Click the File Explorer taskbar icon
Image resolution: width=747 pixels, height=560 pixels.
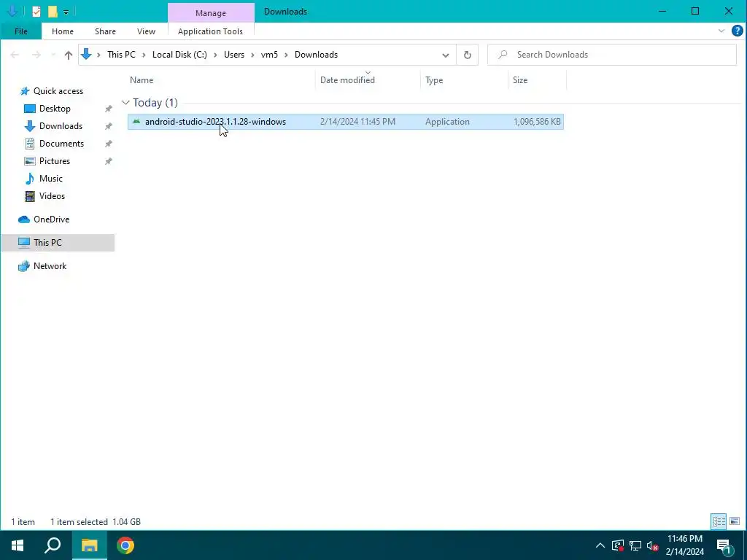89,545
